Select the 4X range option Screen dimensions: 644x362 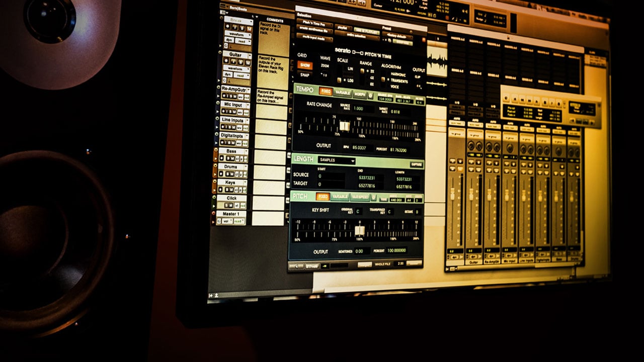coord(372,77)
